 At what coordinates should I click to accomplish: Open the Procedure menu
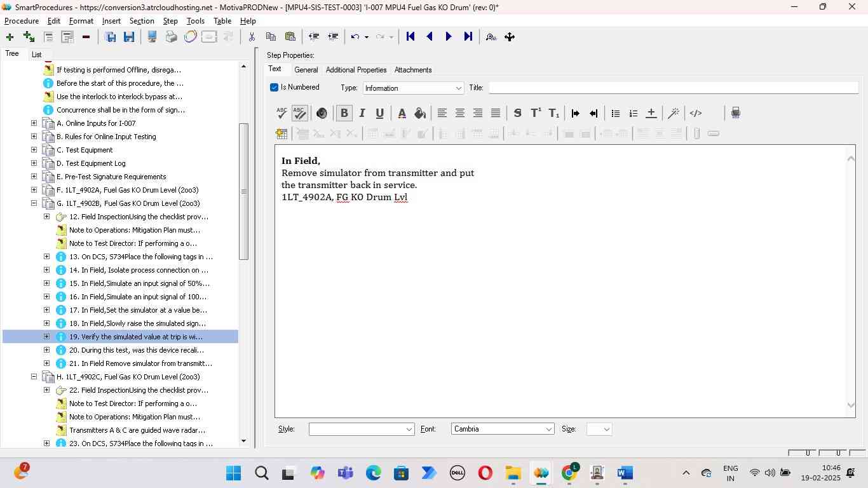tap(22, 21)
